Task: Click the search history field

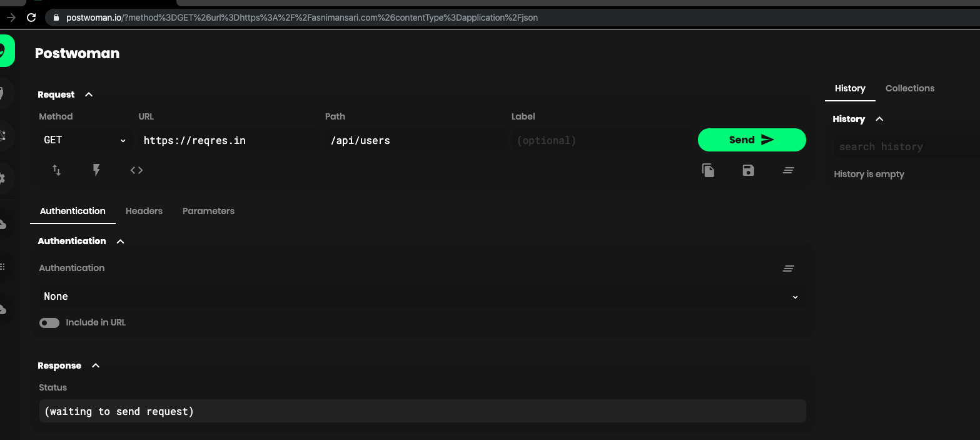Action: coord(906,146)
